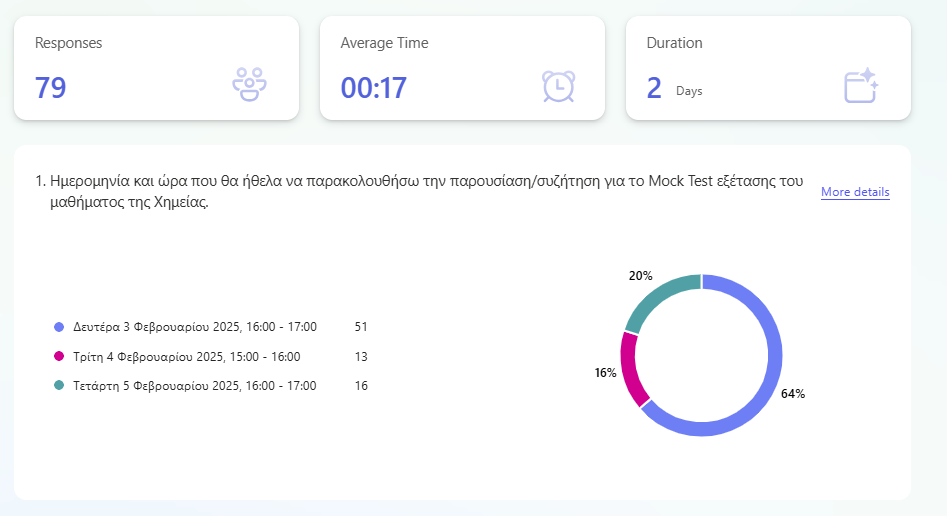Image resolution: width=947 pixels, height=516 pixels.
Task: Open the More details link
Action: point(854,192)
